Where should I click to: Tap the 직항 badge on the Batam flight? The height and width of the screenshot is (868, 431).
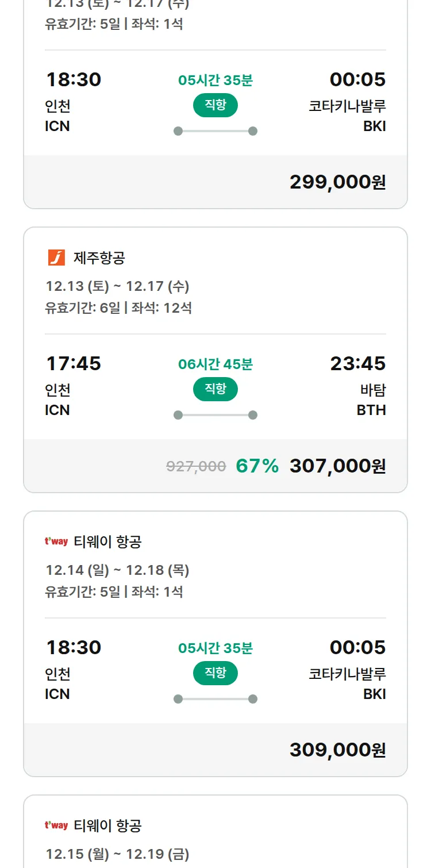click(215, 389)
